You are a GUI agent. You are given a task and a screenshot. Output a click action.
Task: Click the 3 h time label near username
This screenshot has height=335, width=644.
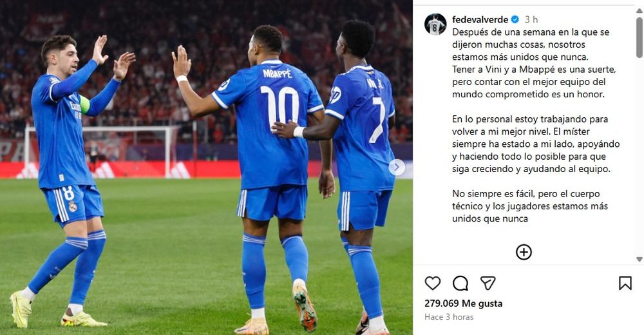(531, 19)
